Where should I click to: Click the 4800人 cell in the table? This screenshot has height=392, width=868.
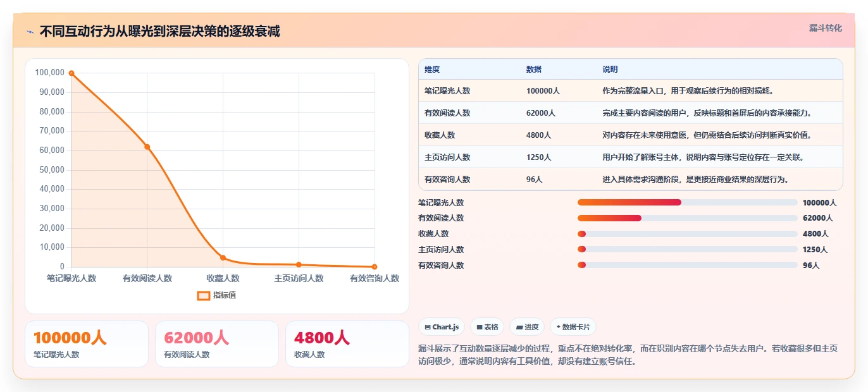click(x=538, y=135)
